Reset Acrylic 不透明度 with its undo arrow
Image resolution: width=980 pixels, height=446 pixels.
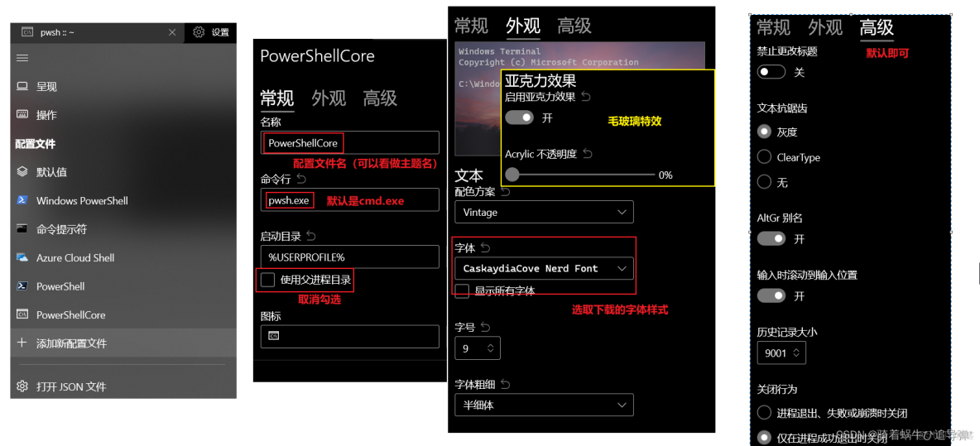587,154
